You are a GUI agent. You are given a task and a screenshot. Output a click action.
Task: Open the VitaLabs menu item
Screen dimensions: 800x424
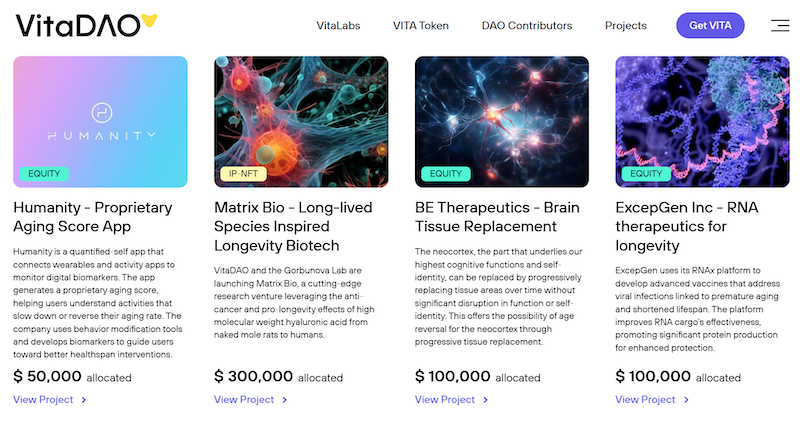pos(338,25)
